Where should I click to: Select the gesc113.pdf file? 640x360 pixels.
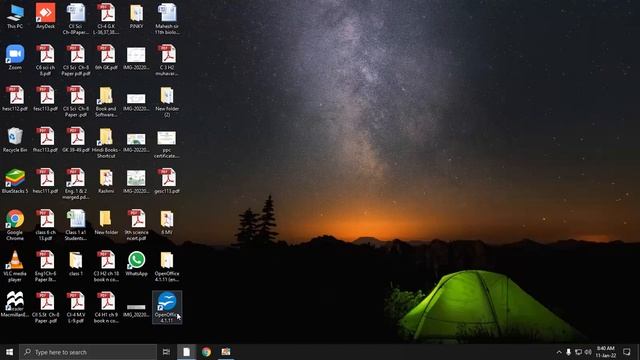point(167,181)
